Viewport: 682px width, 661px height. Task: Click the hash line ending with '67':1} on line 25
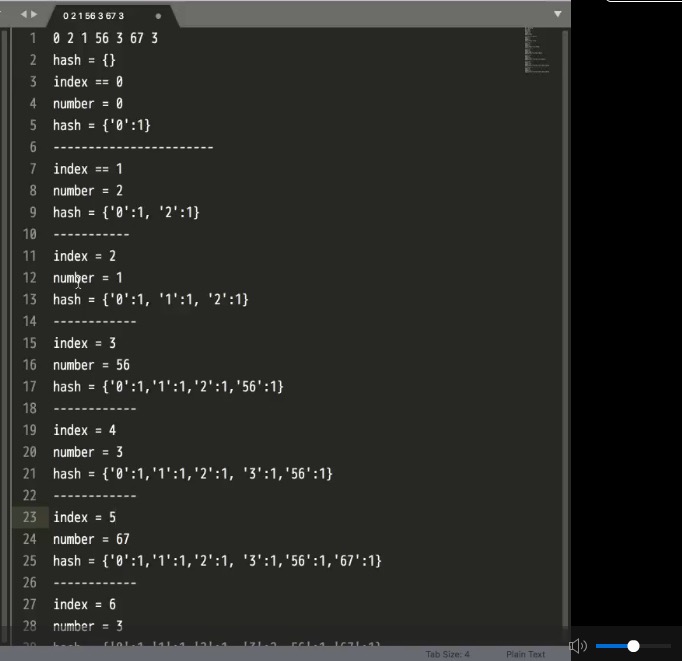[x=217, y=561]
